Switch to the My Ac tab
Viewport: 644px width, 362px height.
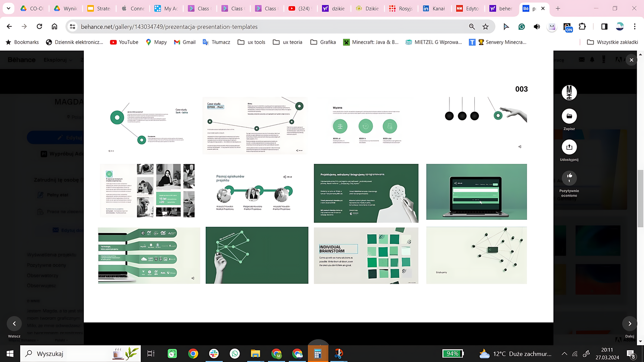coord(166,8)
